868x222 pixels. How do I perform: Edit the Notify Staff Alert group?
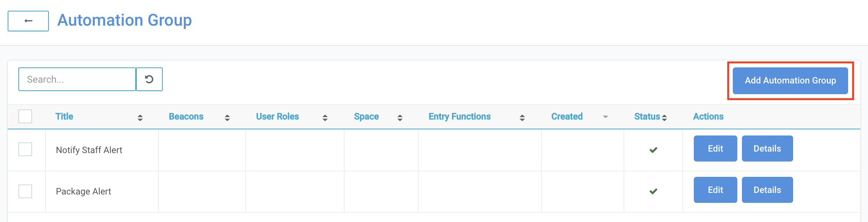point(715,149)
